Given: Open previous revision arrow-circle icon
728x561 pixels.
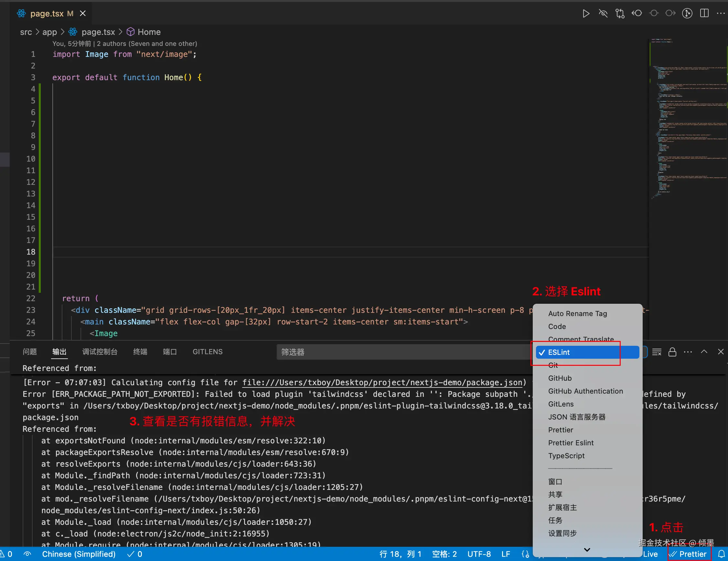Looking at the screenshot, I should [637, 13].
